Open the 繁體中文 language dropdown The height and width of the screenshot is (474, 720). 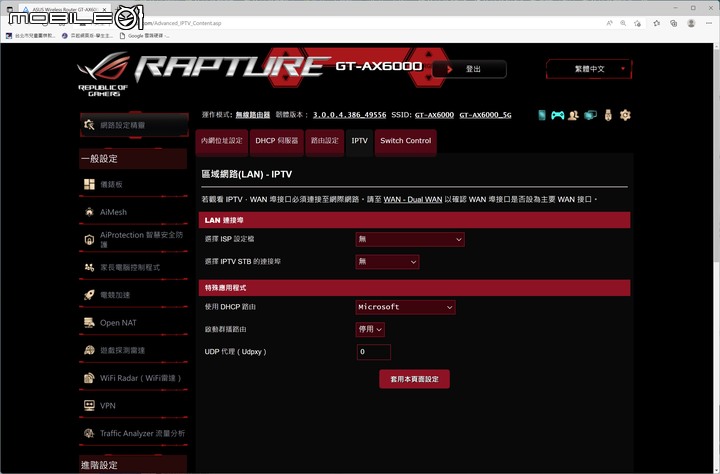tap(589, 69)
